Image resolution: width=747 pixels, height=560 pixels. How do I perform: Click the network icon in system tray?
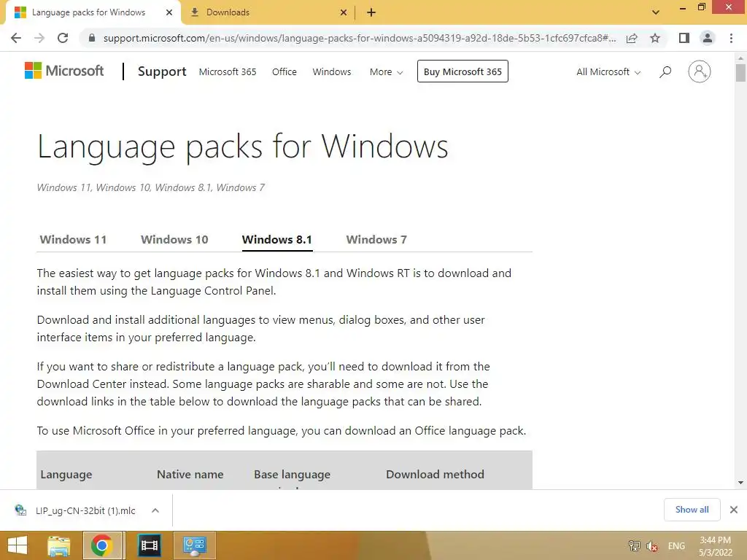[x=634, y=545]
